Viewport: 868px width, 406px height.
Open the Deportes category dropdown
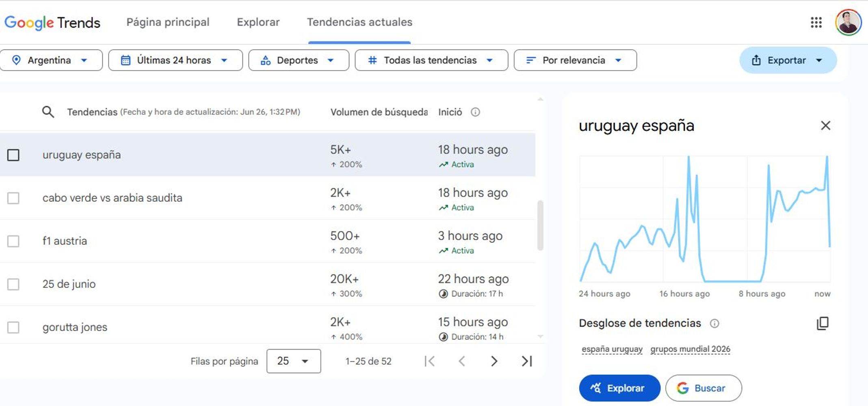(299, 60)
